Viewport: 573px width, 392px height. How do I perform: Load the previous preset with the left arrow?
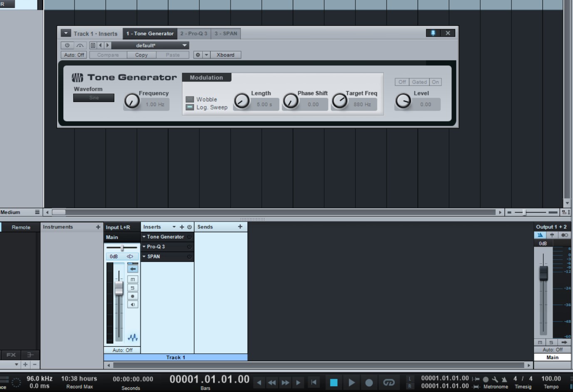click(100, 45)
